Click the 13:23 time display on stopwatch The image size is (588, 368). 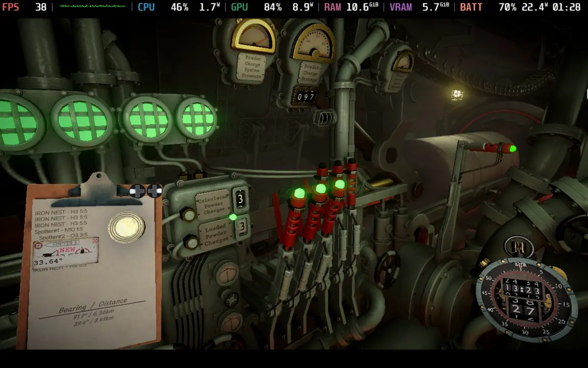(522, 290)
